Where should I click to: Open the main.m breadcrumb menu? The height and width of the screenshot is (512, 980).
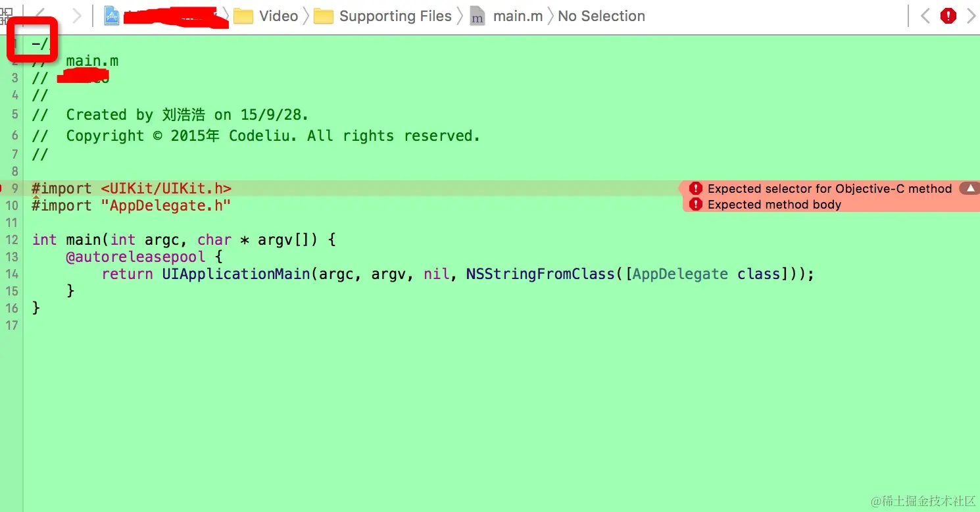click(x=518, y=16)
